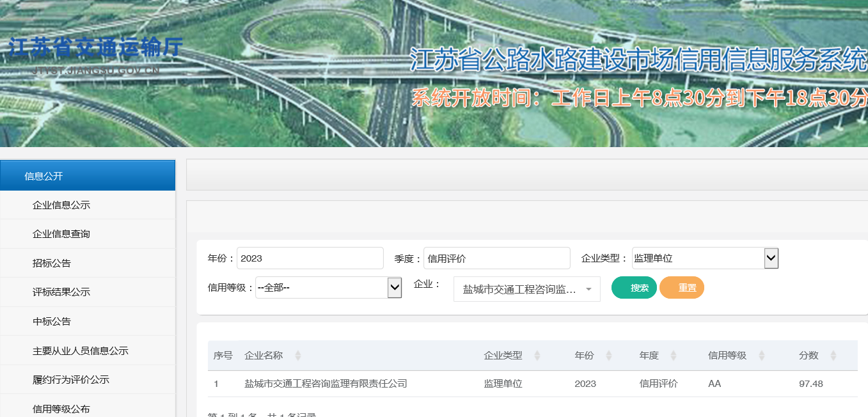
Task: Click sort arrows beside 企业名称 header
Action: 297,356
